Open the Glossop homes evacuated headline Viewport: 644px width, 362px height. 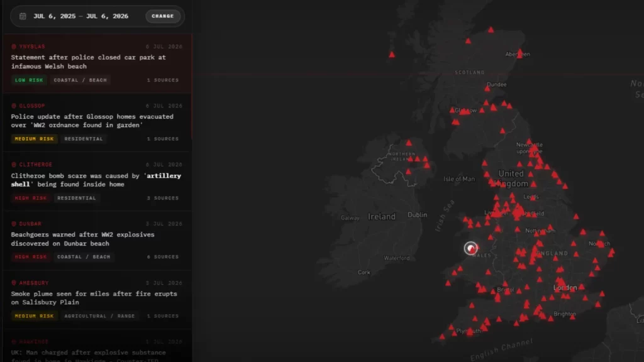tap(92, 121)
